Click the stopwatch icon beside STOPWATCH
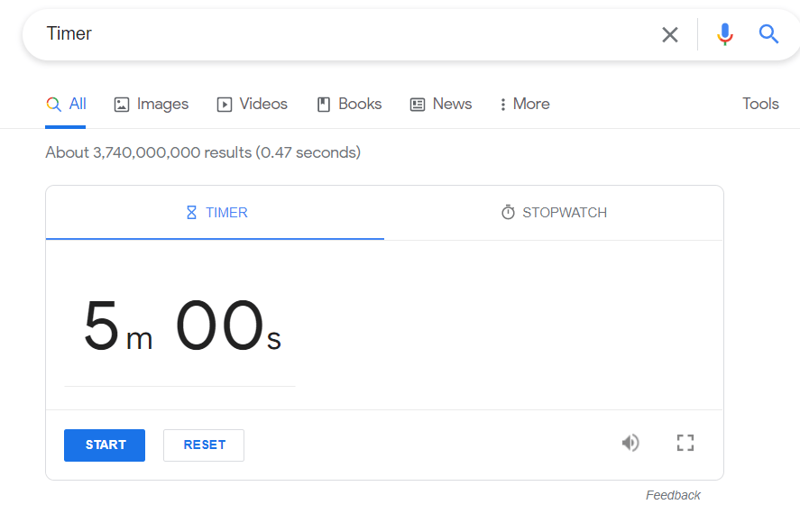 [506, 212]
